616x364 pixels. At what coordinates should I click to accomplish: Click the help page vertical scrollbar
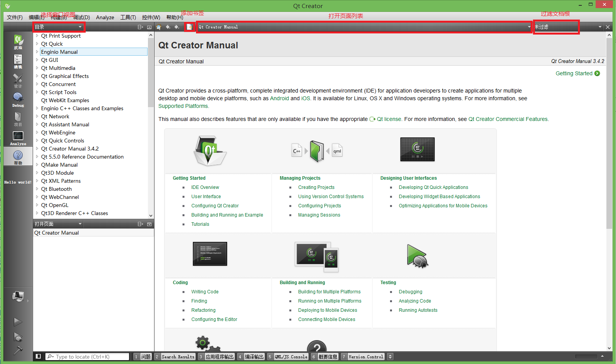(609, 134)
